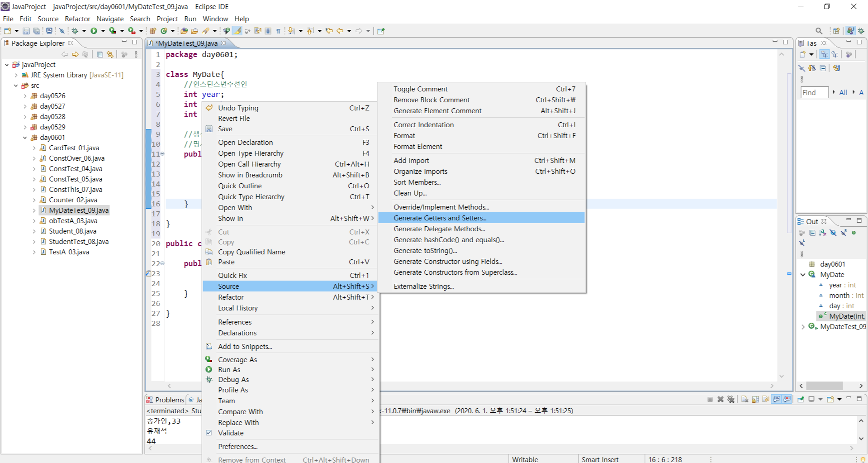Move the Outline horizontal scrollbar thumb
868x463 pixels.
point(824,386)
